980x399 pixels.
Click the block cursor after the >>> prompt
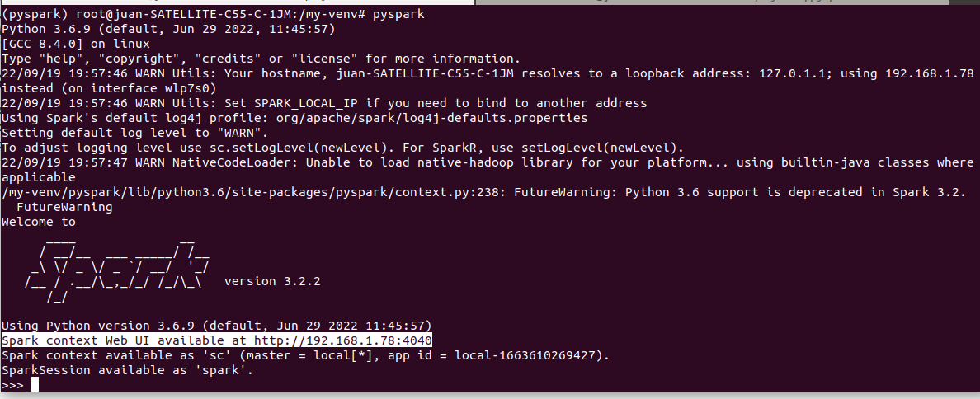[x=35, y=385]
